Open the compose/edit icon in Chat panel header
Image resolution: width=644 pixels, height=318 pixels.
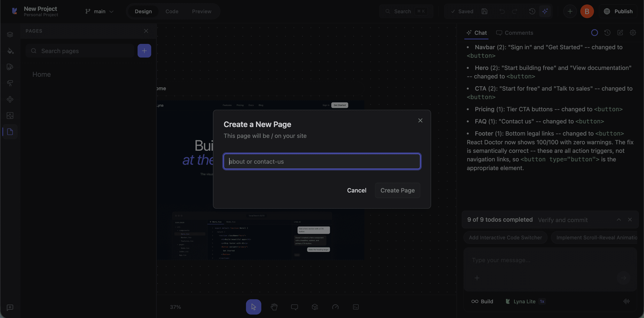621,33
